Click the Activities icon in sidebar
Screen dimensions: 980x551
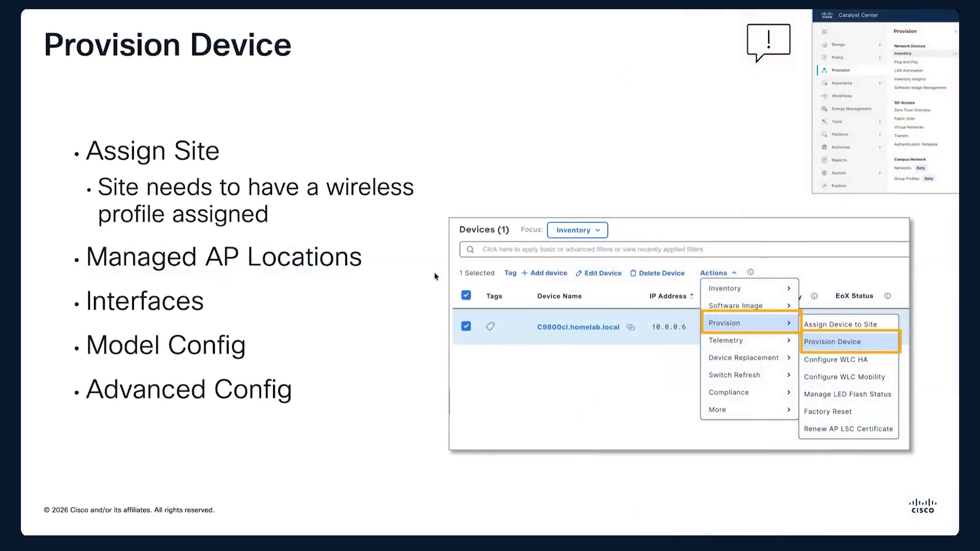coord(824,147)
